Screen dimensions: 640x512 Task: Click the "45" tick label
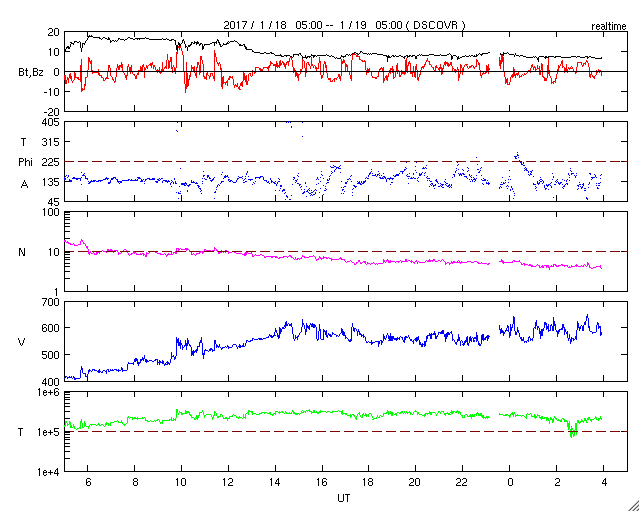pyautogui.click(x=55, y=202)
